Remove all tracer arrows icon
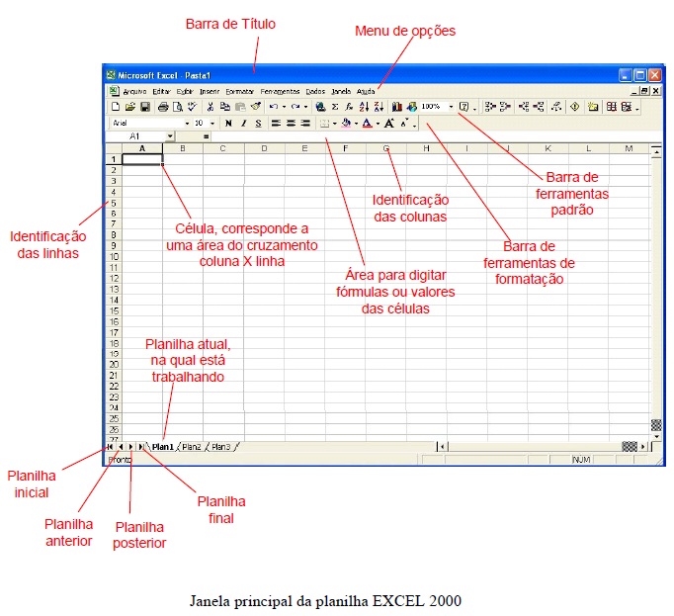Screen dimensions: 674x616 point(556,107)
